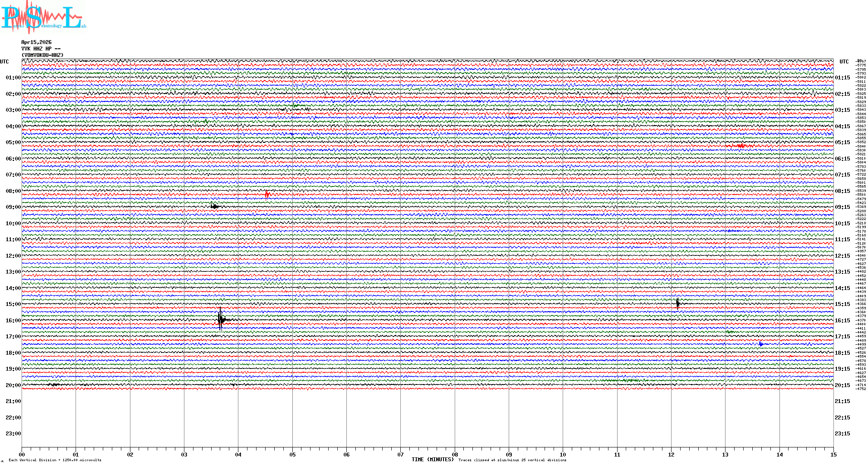
Task: Click the UTC label at top right
Action: tap(844, 62)
